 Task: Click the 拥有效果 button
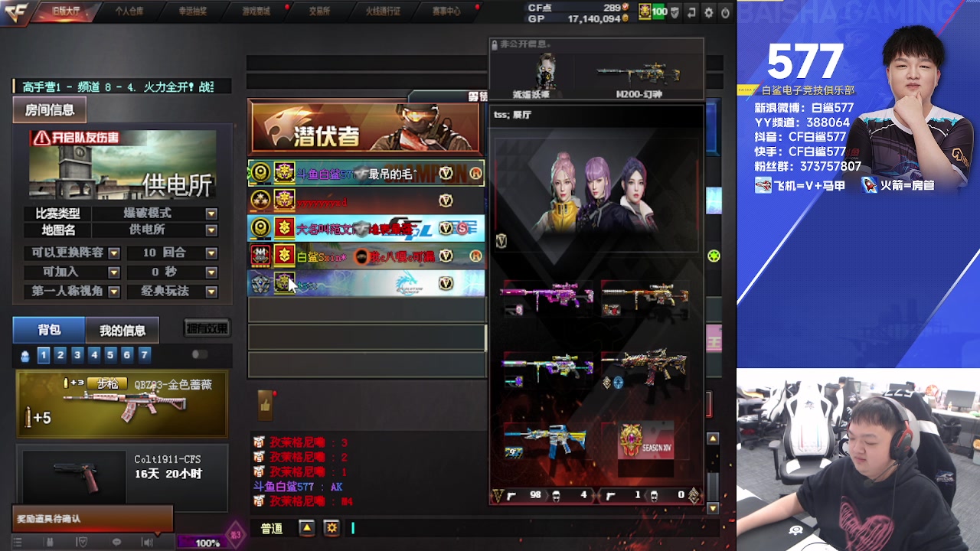207,328
